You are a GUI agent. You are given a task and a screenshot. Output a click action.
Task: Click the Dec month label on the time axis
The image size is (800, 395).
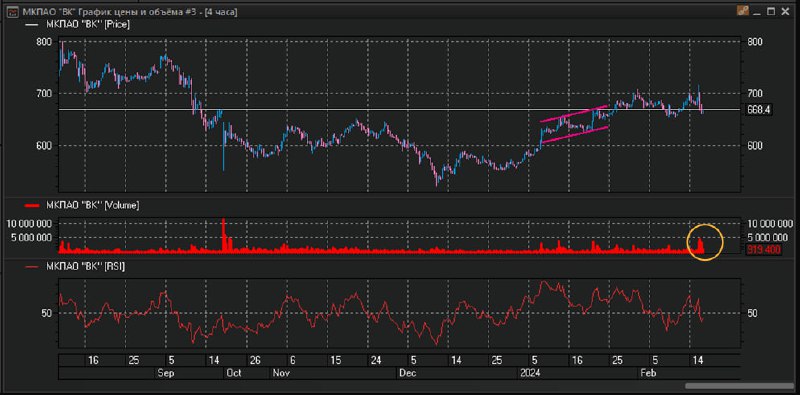[x=409, y=373]
